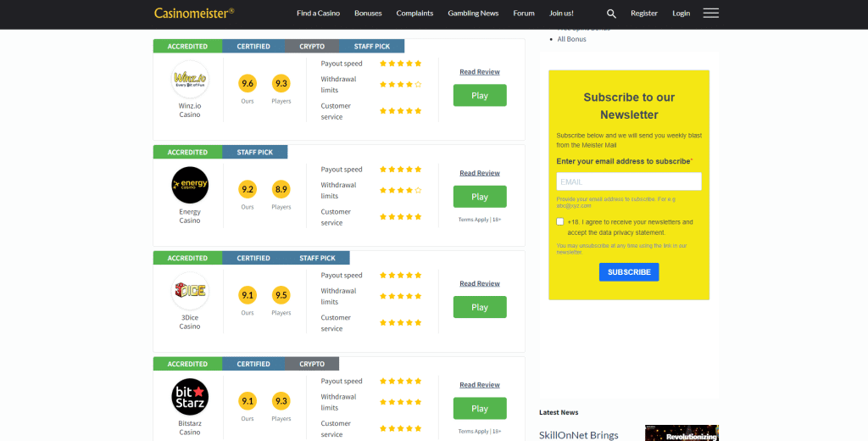Open the hamburger menu icon
The height and width of the screenshot is (441, 868).
711,14
